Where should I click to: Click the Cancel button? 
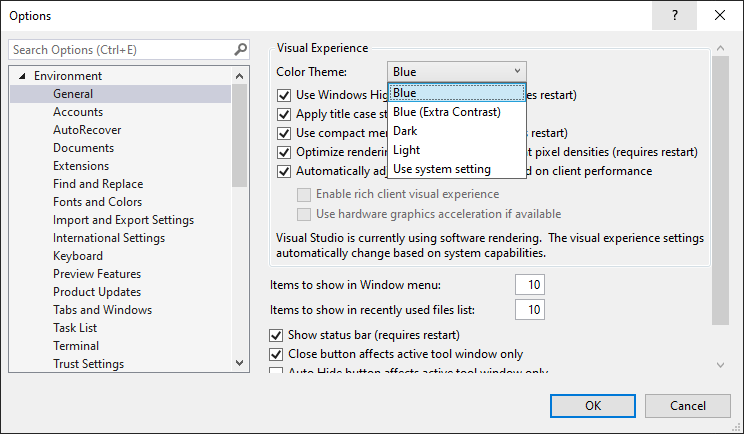click(x=687, y=405)
